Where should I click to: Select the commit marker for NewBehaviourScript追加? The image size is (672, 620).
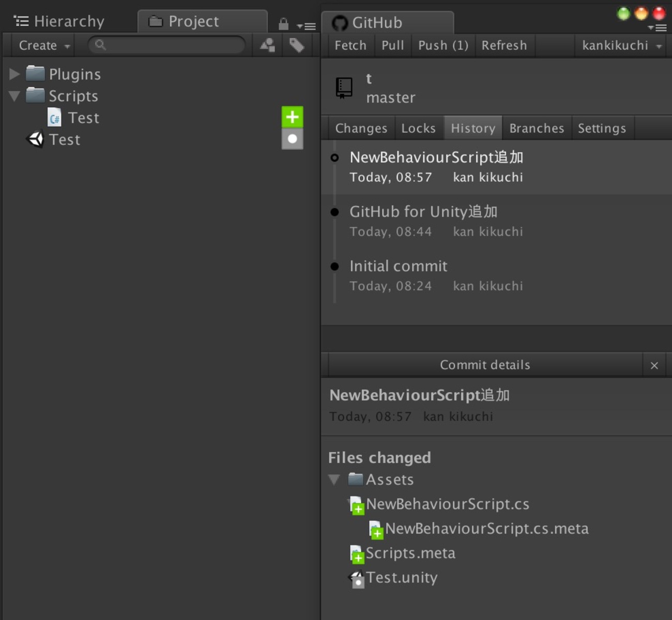pos(336,158)
